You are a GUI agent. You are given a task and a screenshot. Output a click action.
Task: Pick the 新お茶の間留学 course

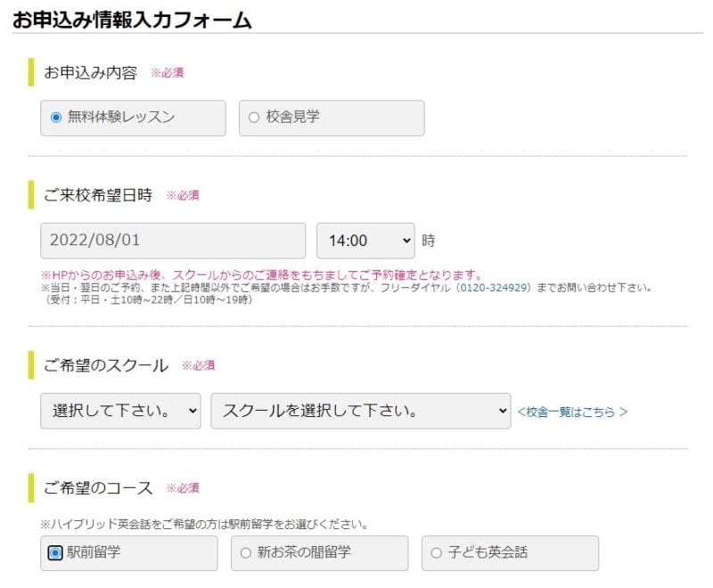pos(243,553)
